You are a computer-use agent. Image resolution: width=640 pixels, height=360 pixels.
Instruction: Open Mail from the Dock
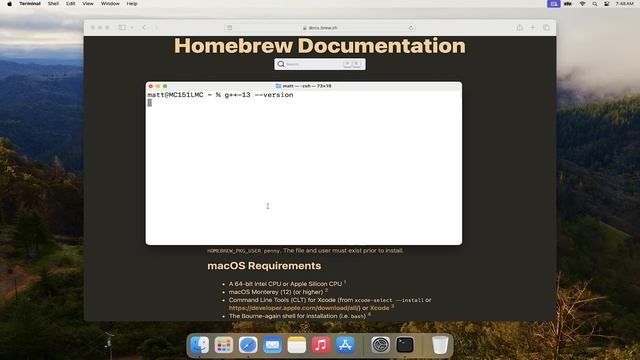272,345
